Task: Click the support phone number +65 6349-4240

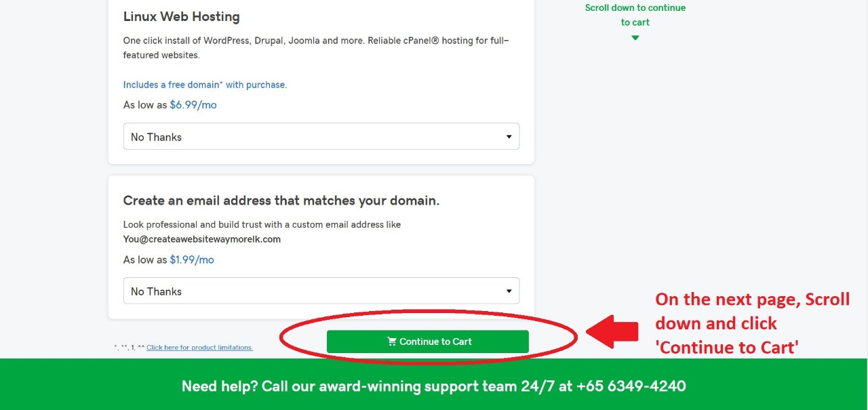Action: coord(631,386)
